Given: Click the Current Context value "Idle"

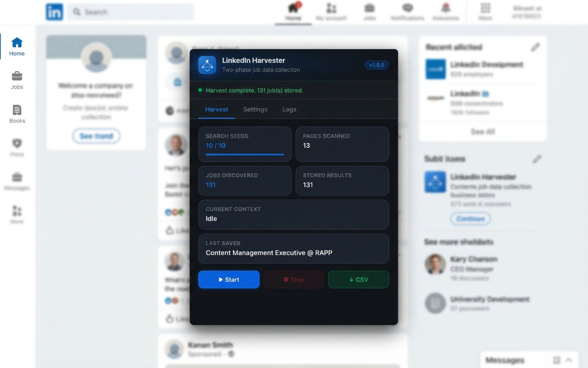Looking at the screenshot, I should [211, 218].
